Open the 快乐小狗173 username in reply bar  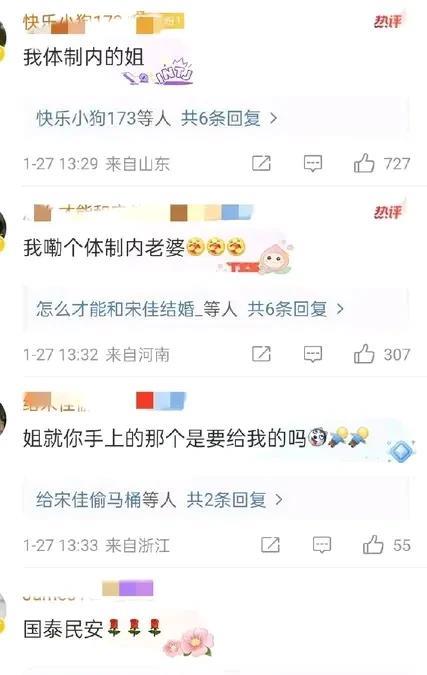(86, 118)
